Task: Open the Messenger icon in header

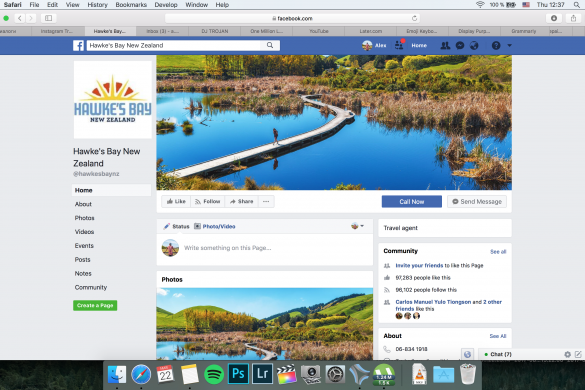Action: point(460,46)
